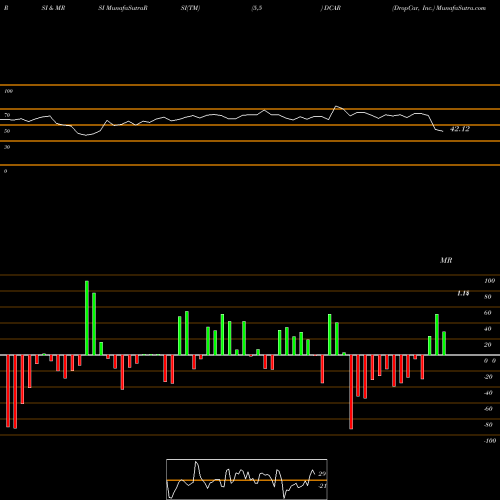Click the "(5,5" parameter text in header
Image resolution: width=500 pixels, height=500 pixels.
257,8
